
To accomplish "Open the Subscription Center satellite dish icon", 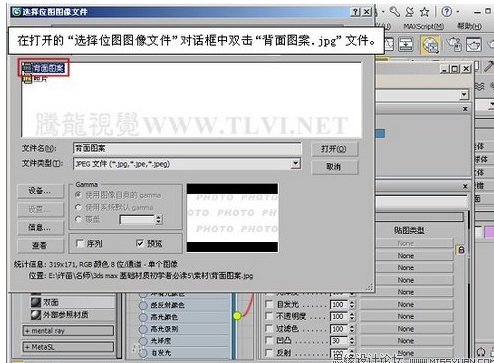I will pyautogui.click(x=410, y=12).
